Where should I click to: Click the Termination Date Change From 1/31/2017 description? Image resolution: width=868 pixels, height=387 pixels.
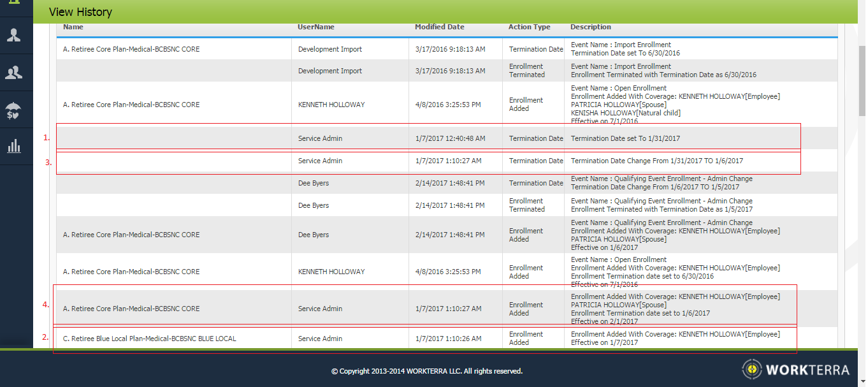tap(656, 161)
